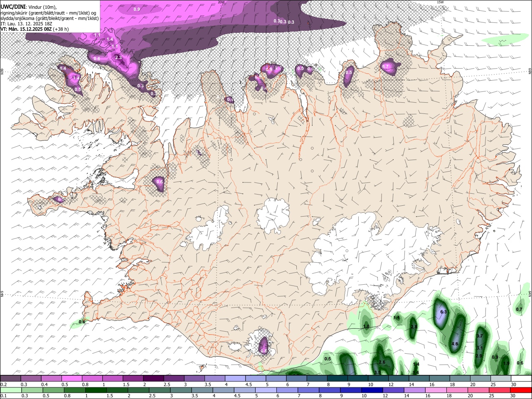Select the darkest green 1 rain legend swatch
Screen dimensions: 532x399
click(96, 390)
